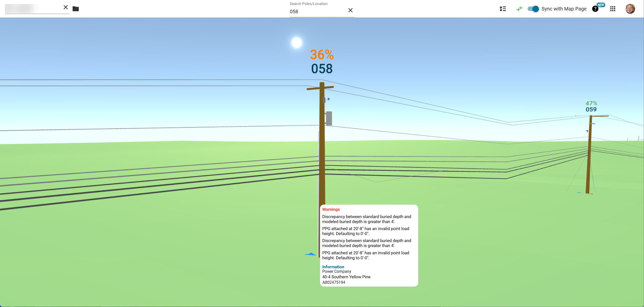Click the line height sort icon
This screenshot has height=307, width=644.
click(503, 9)
